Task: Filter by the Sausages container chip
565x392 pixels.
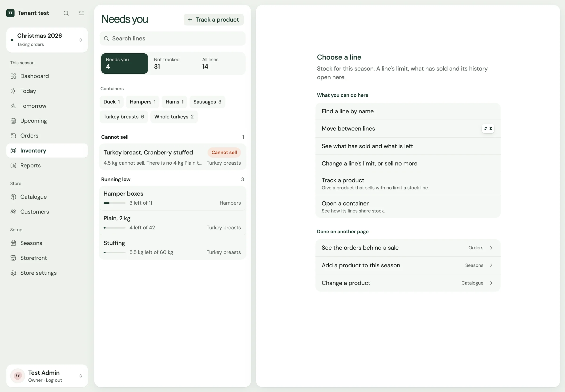Action: [207, 102]
